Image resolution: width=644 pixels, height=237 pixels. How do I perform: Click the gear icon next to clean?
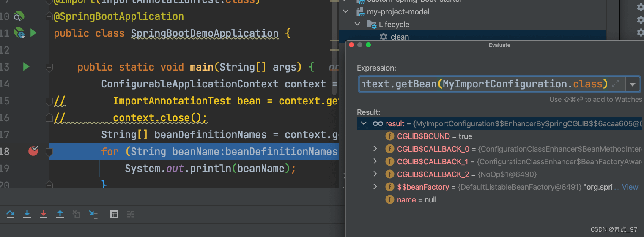[x=384, y=37]
